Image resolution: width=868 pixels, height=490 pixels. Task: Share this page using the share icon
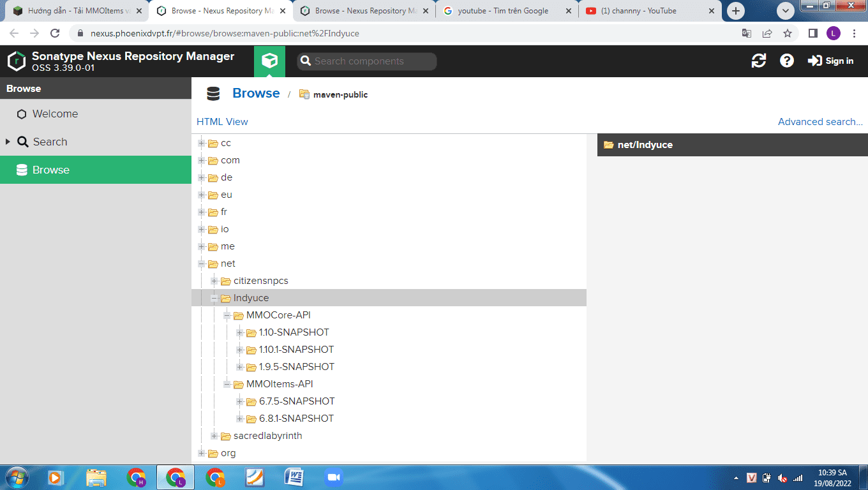(x=767, y=33)
